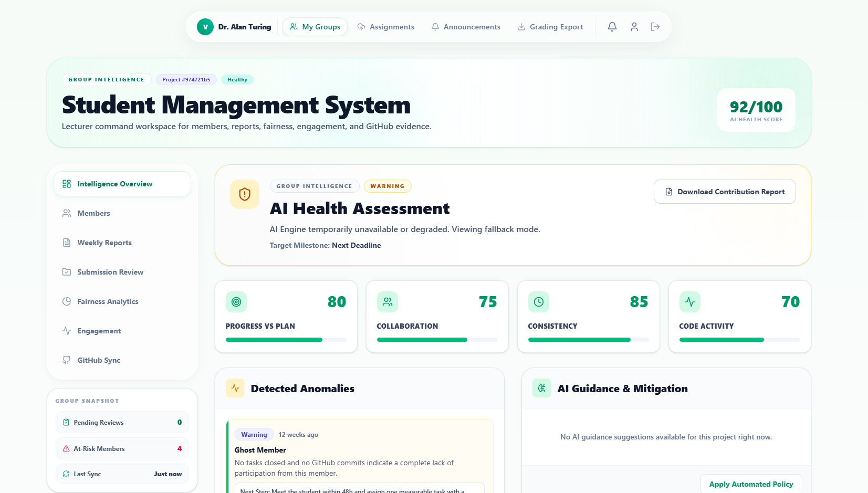Click the Members sidebar people icon
The height and width of the screenshot is (493, 868).
click(67, 213)
